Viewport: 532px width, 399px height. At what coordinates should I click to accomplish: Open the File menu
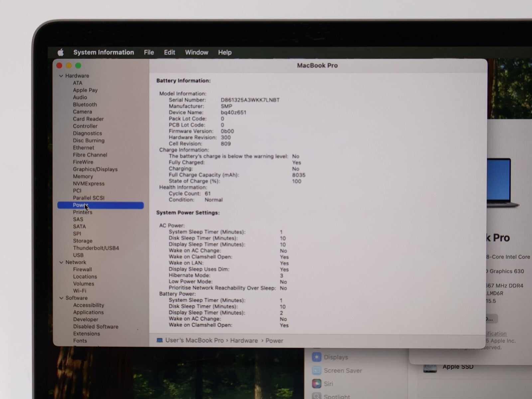tap(149, 52)
